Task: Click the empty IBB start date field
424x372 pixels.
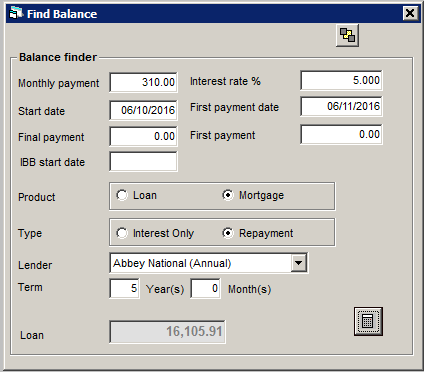Action: click(143, 162)
